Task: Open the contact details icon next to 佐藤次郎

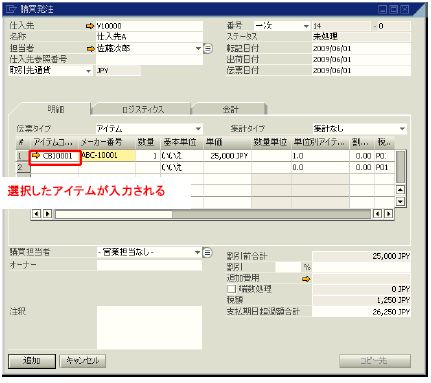Action: tap(208, 49)
